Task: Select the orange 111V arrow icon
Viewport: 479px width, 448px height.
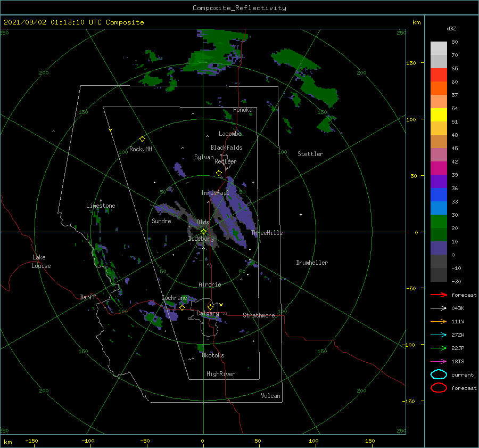Action: coord(439,321)
